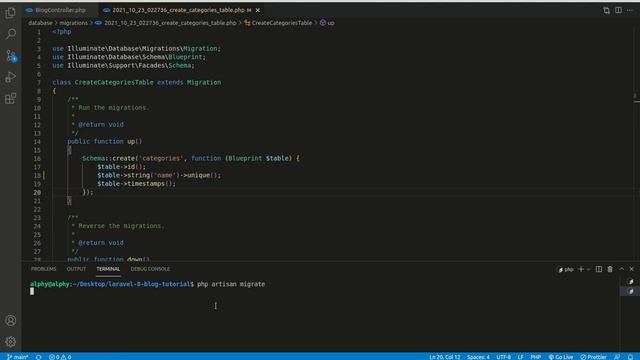Close the create_categories_table.php tab
640x360 pixels.
(x=258, y=10)
